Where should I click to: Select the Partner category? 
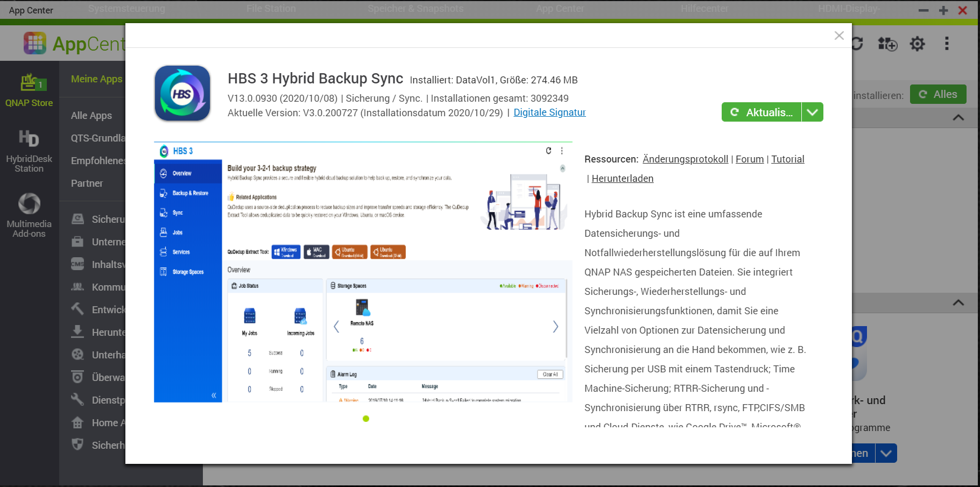click(87, 183)
